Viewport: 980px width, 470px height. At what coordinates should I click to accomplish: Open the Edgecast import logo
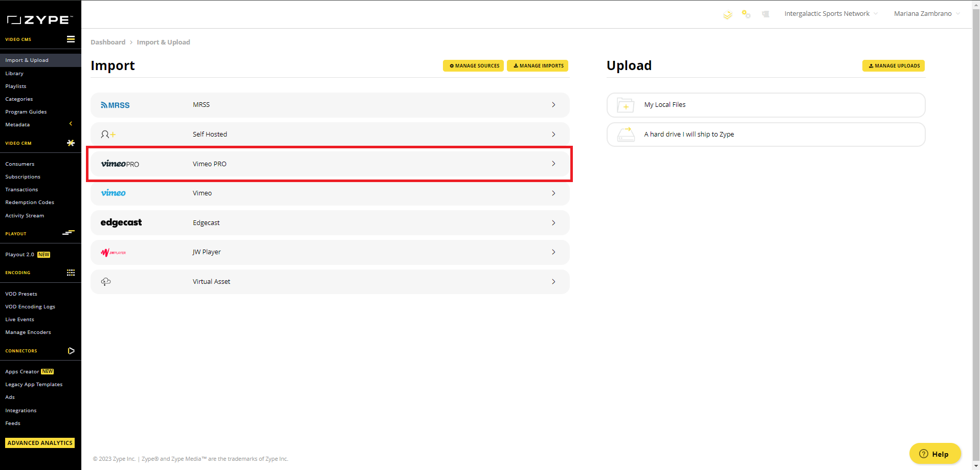click(x=121, y=222)
